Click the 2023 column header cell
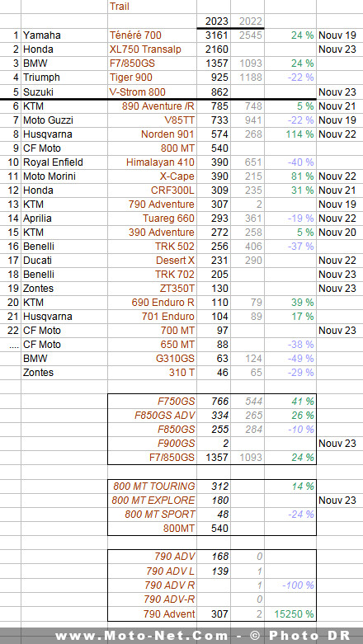The image size is (363, 644). (x=214, y=21)
